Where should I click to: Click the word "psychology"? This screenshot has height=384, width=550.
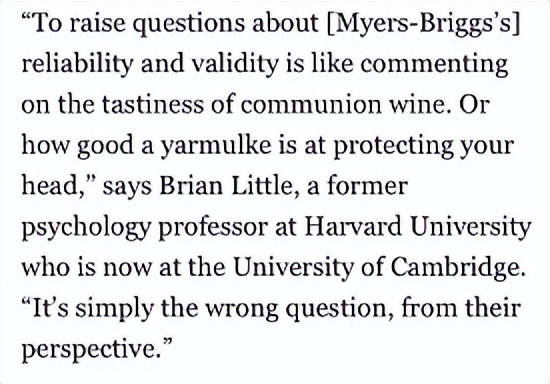click(86, 228)
